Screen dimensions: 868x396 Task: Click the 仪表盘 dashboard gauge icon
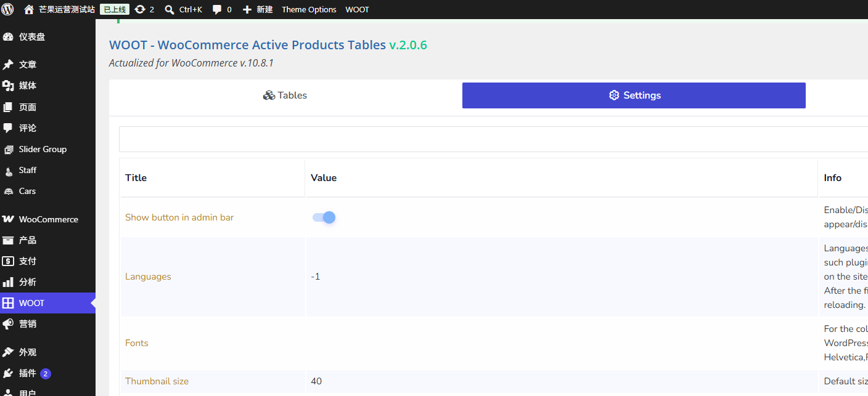tap(8, 37)
